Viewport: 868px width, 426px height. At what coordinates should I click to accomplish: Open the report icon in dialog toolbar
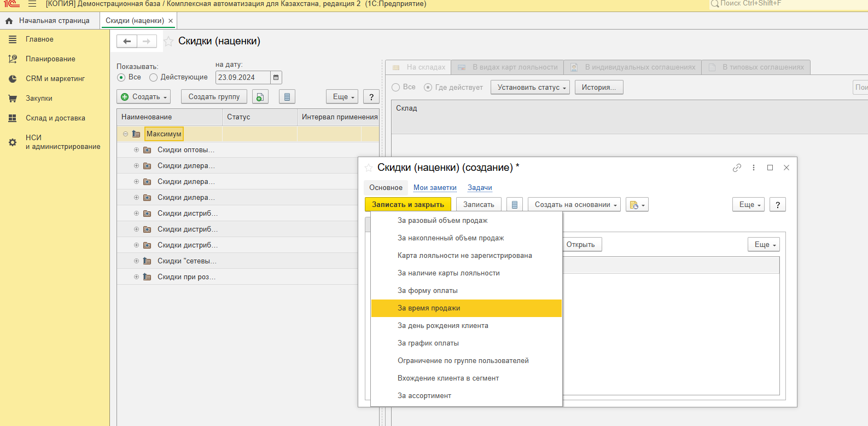click(x=514, y=205)
